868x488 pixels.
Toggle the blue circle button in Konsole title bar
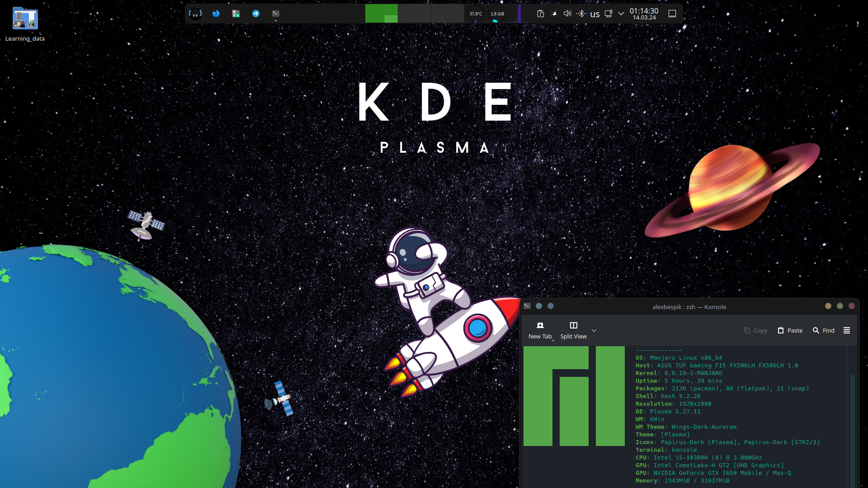click(551, 306)
